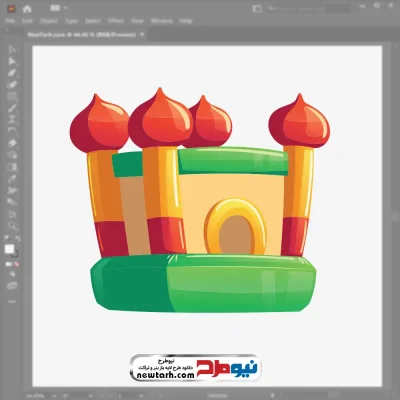
Task: Toggle the None color mode button
Action: 16,264
